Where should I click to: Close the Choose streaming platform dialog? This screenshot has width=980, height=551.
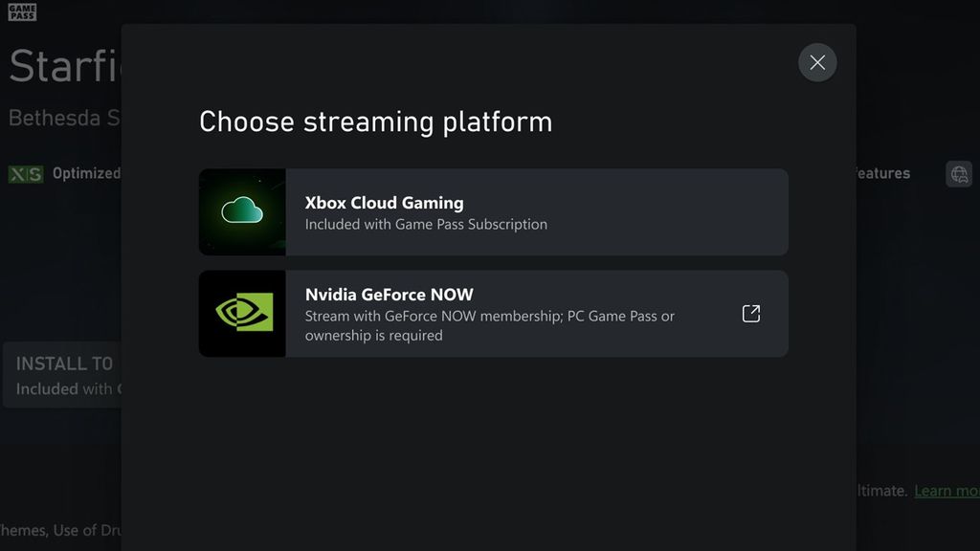[817, 62]
